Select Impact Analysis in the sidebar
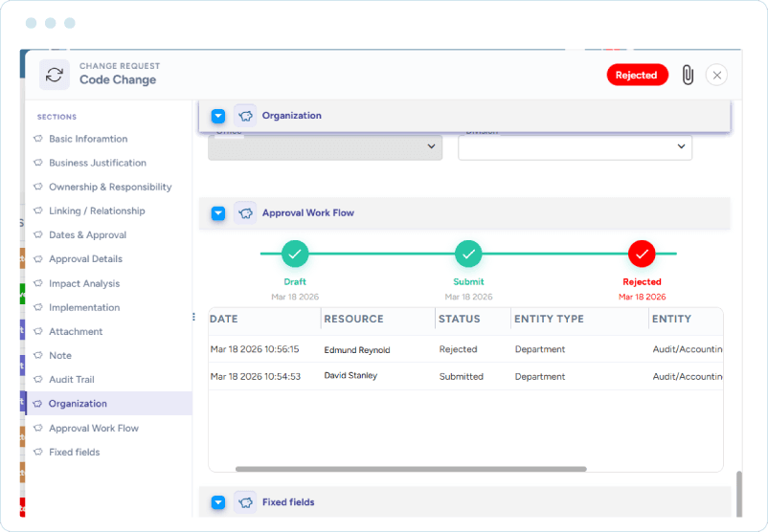Image resolution: width=768 pixels, height=532 pixels. click(x=84, y=283)
